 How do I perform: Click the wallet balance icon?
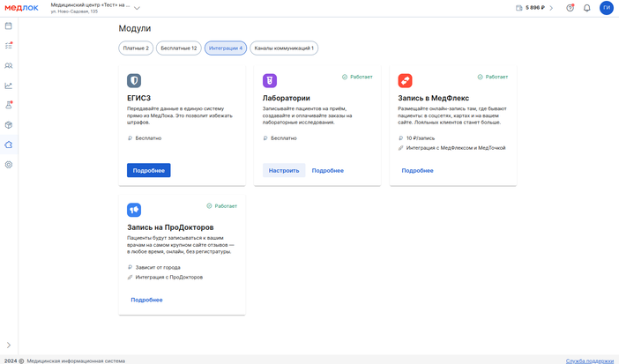518,8
